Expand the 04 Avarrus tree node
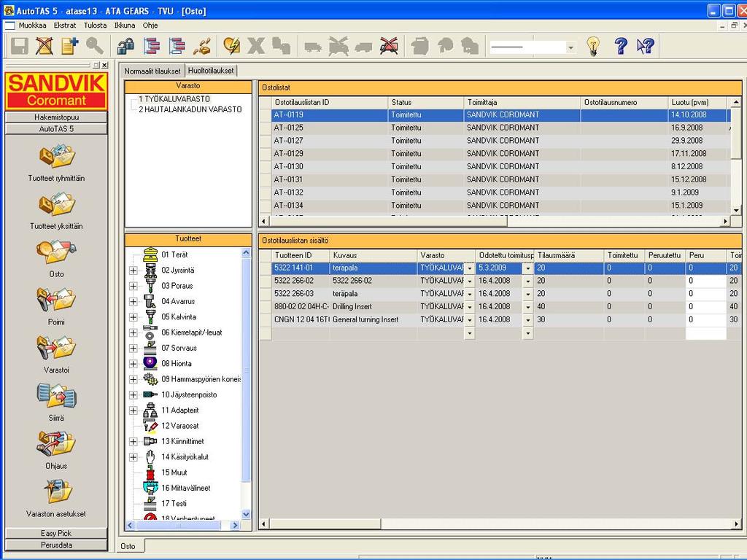Viewport: 747px width, 560px height. (x=133, y=301)
